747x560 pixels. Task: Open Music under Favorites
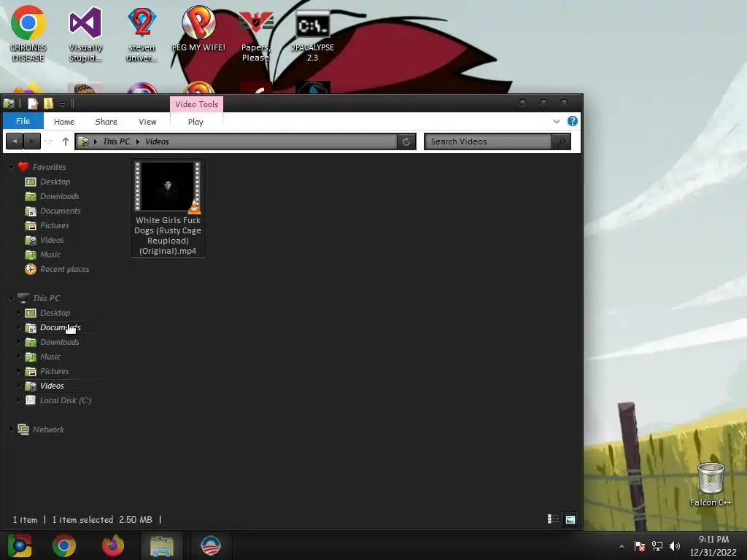click(50, 254)
